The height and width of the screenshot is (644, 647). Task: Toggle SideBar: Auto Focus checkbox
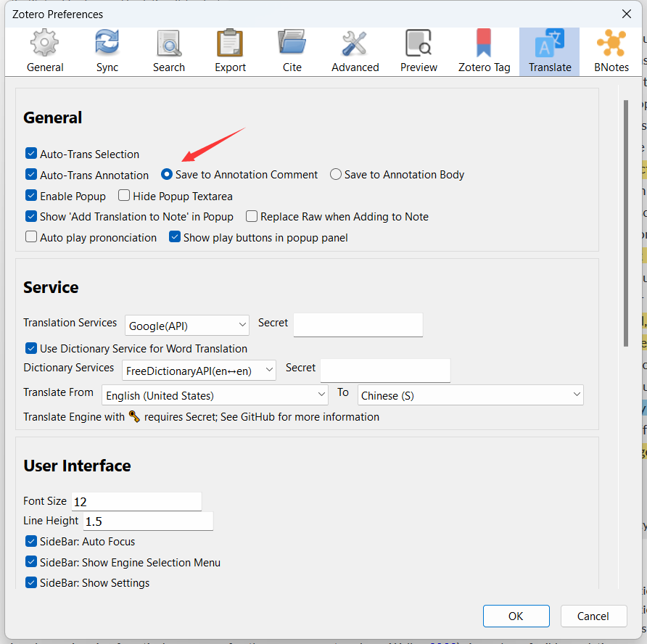tap(31, 541)
